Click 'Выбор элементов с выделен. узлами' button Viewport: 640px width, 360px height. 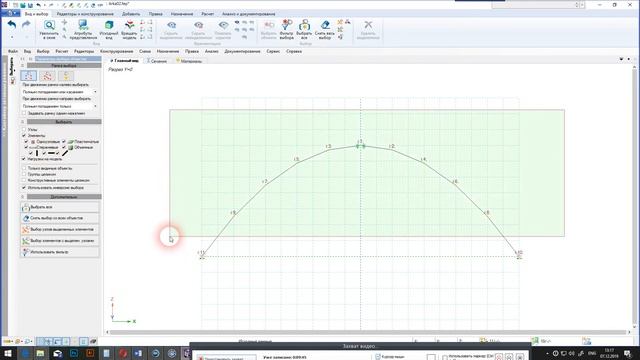pos(60,241)
